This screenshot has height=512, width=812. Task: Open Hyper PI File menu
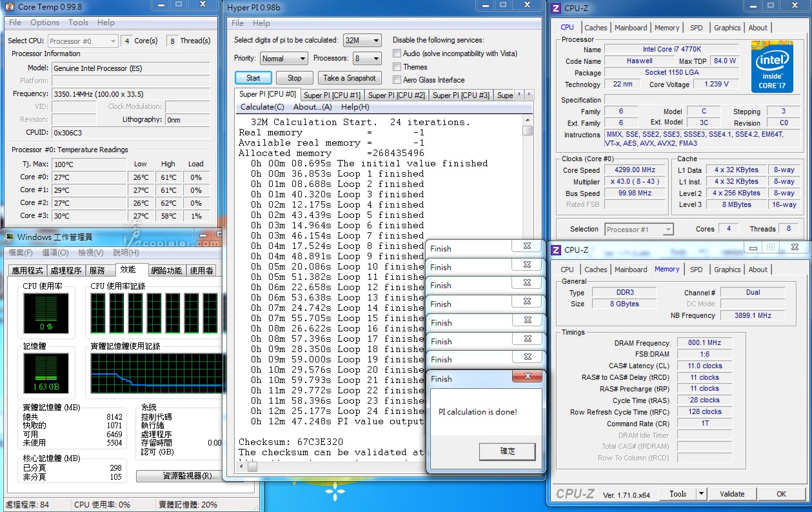[237, 23]
